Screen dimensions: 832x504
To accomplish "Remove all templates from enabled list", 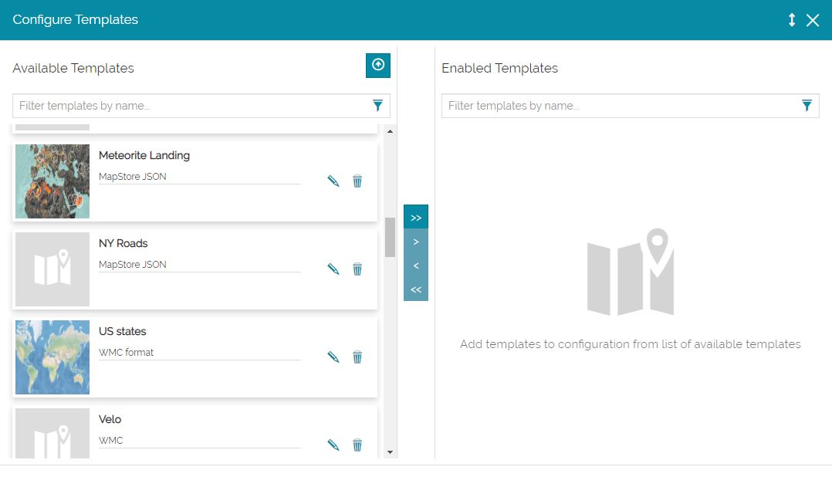I will point(416,289).
